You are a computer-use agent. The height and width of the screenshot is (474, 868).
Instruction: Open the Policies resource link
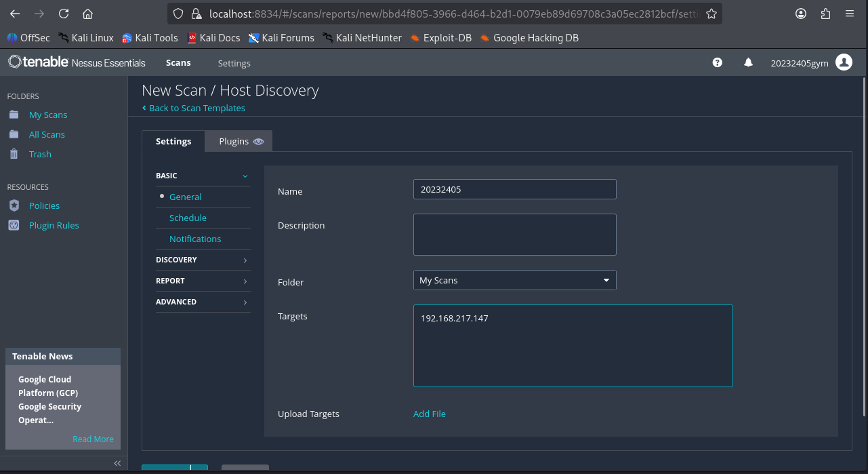tap(44, 205)
